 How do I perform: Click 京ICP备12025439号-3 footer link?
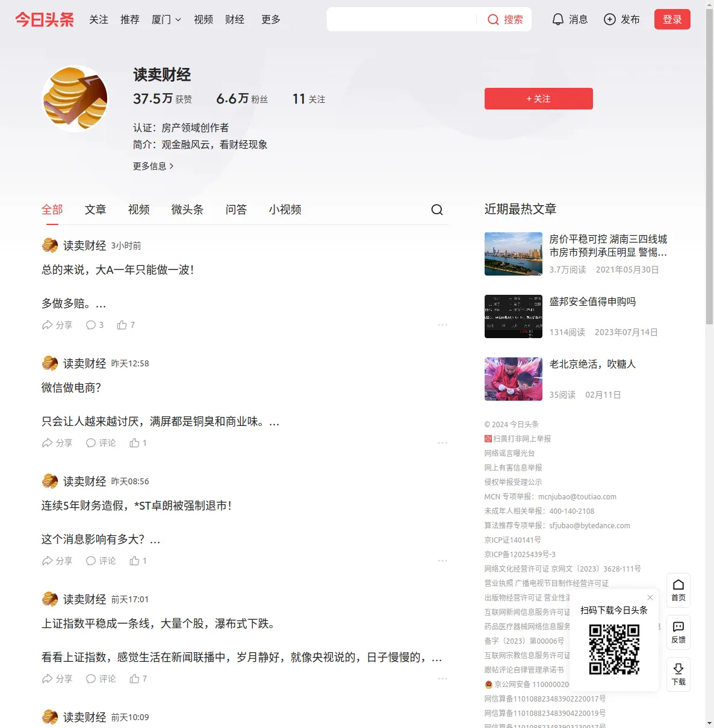tap(520, 554)
